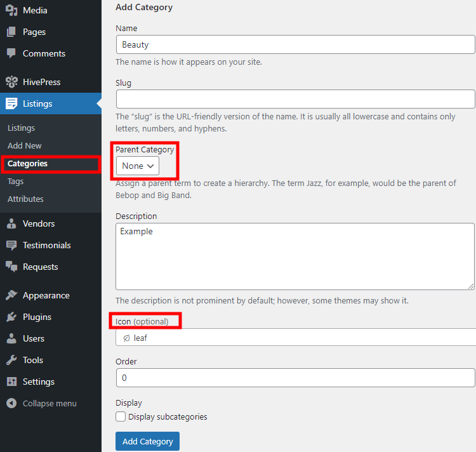Open Comments menu item

(51, 53)
